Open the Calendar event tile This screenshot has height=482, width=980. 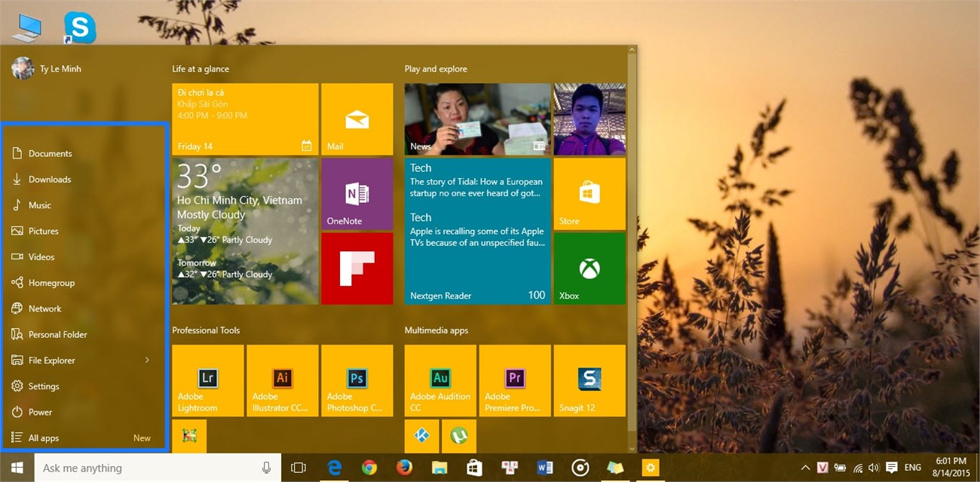[245, 119]
